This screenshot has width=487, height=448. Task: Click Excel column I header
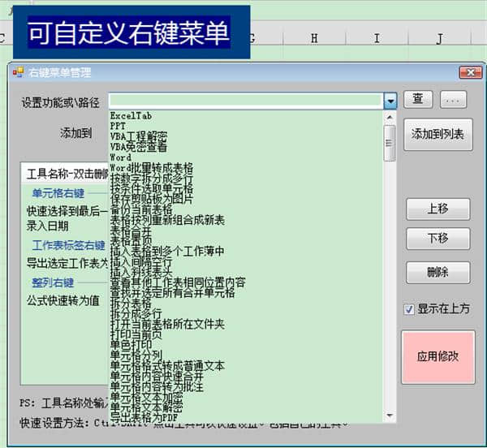[x=377, y=38]
